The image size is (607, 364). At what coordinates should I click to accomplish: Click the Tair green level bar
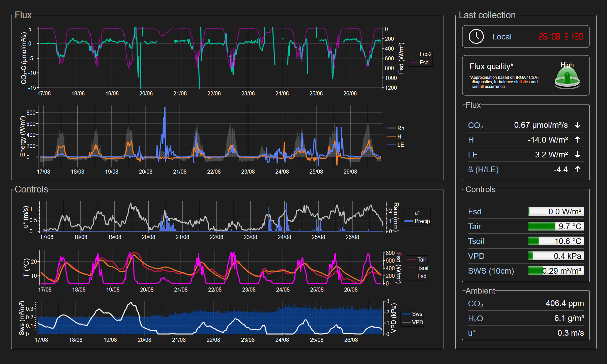point(556,226)
